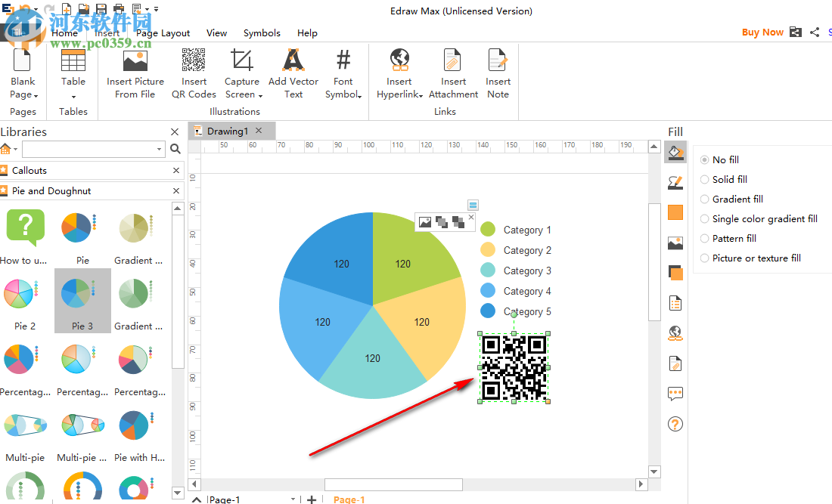
Task: Click Insert Hyperlink icon
Action: click(399, 60)
